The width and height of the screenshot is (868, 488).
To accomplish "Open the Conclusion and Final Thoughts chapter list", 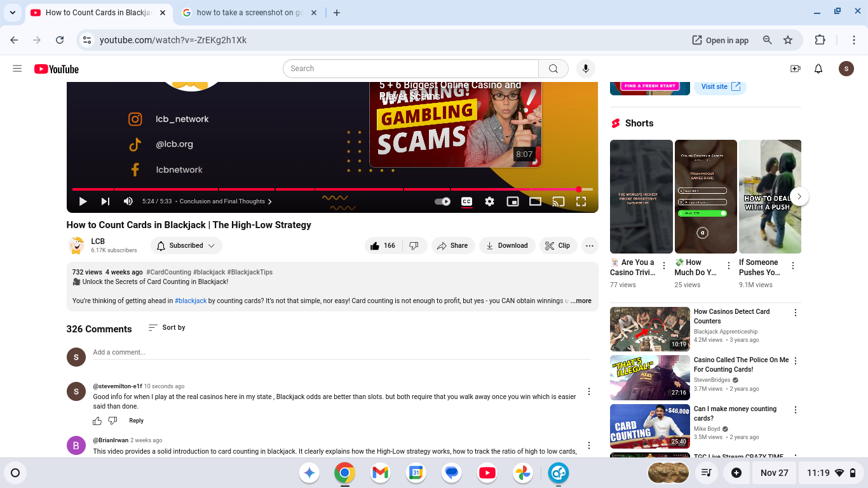I will point(226,201).
